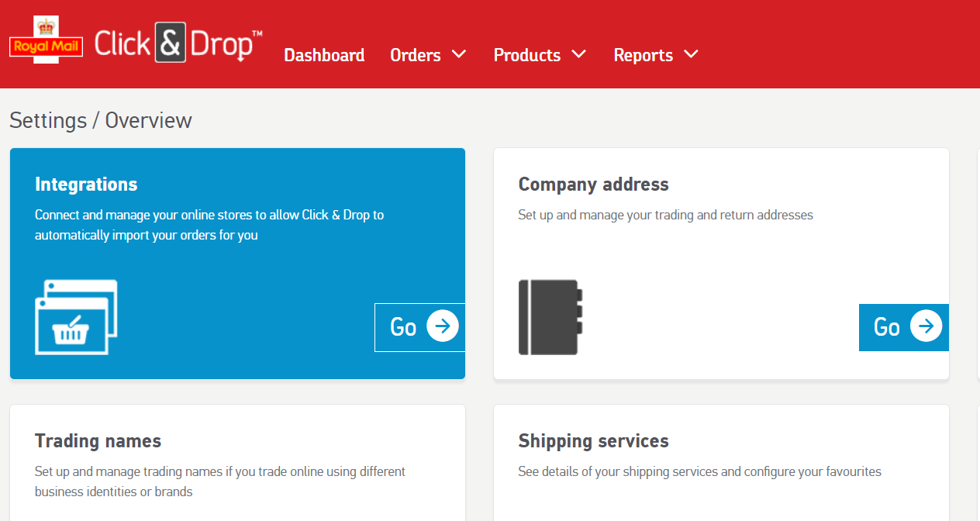Click the 'Settings / Overview' breadcrumb text
Viewport: 980px width, 521px height.
tap(101, 121)
